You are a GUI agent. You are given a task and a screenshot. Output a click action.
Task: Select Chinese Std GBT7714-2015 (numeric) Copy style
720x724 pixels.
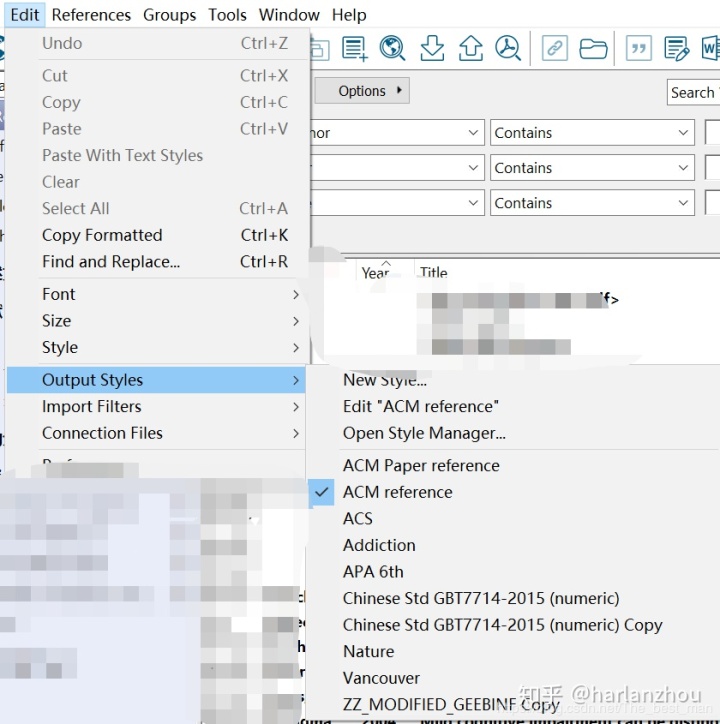tap(514, 625)
